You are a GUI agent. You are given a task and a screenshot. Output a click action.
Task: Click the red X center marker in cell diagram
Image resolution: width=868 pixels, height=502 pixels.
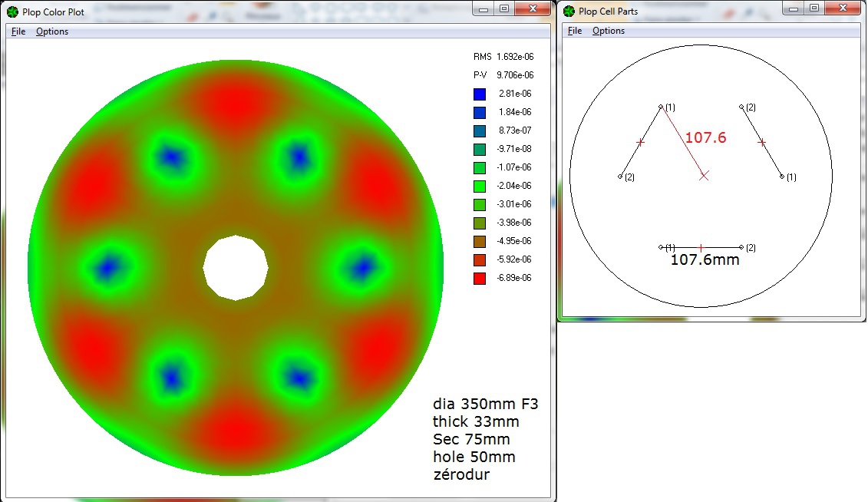click(704, 176)
